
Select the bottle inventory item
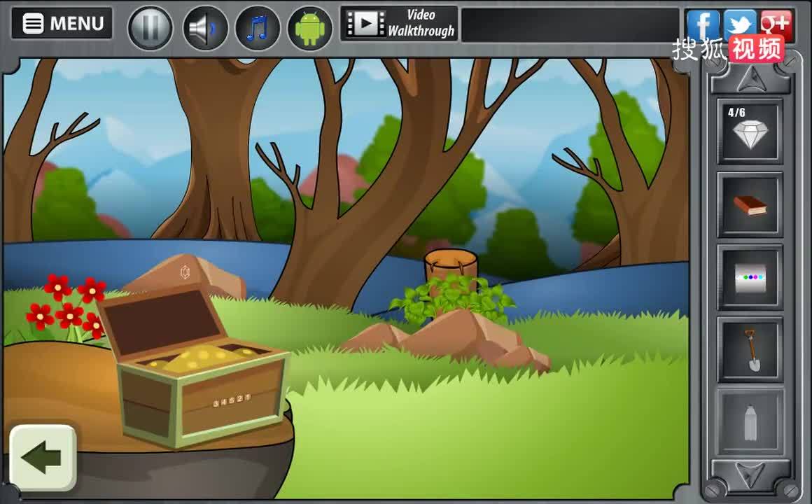pyautogui.click(x=750, y=423)
